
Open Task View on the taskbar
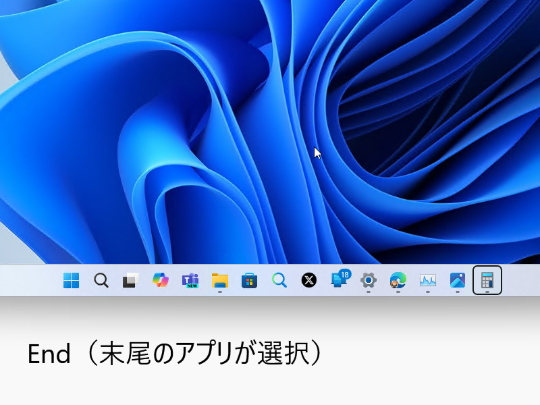[131, 280]
